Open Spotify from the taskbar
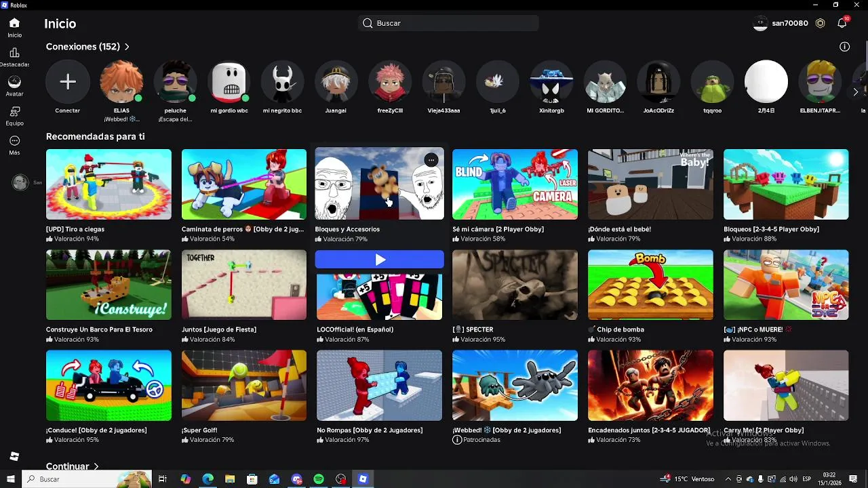This screenshot has width=868, height=488. click(319, 479)
